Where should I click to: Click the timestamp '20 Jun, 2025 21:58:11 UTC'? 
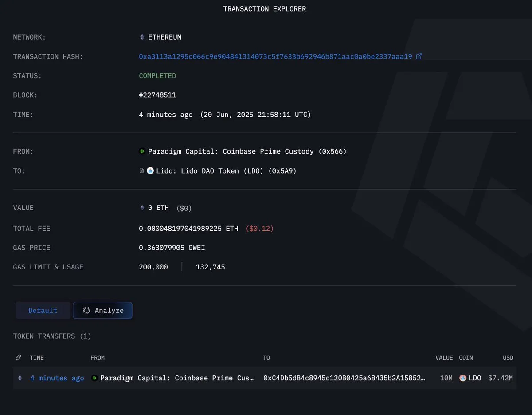[255, 115]
